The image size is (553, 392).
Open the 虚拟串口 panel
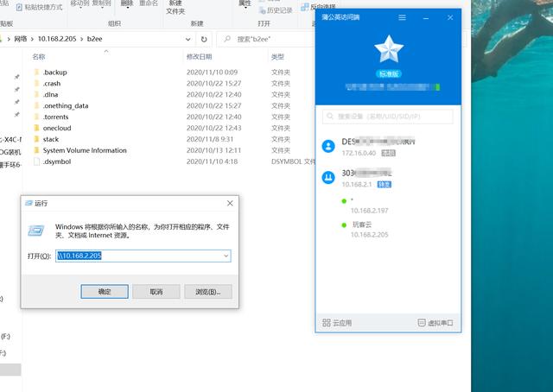(435, 323)
